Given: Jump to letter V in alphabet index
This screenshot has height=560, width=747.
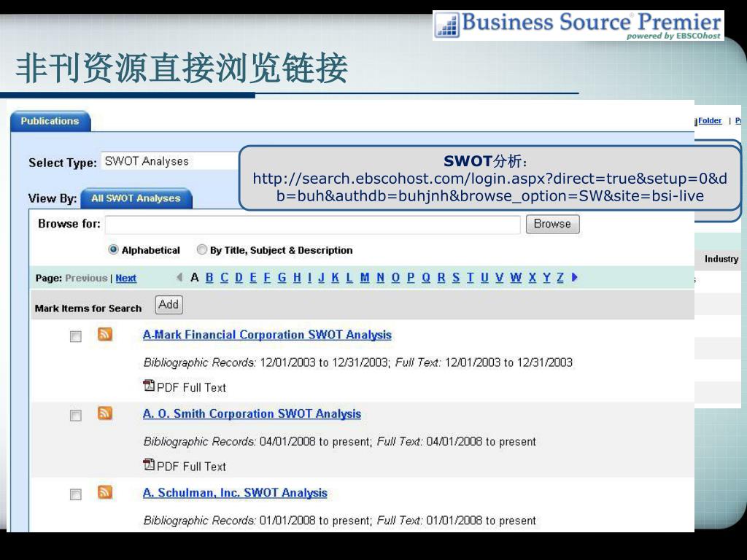Looking at the screenshot, I should click(499, 278).
